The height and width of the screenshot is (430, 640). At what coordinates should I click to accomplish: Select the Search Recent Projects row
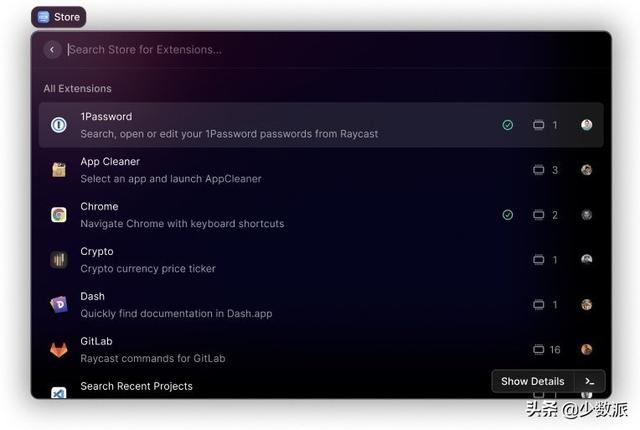click(250, 388)
